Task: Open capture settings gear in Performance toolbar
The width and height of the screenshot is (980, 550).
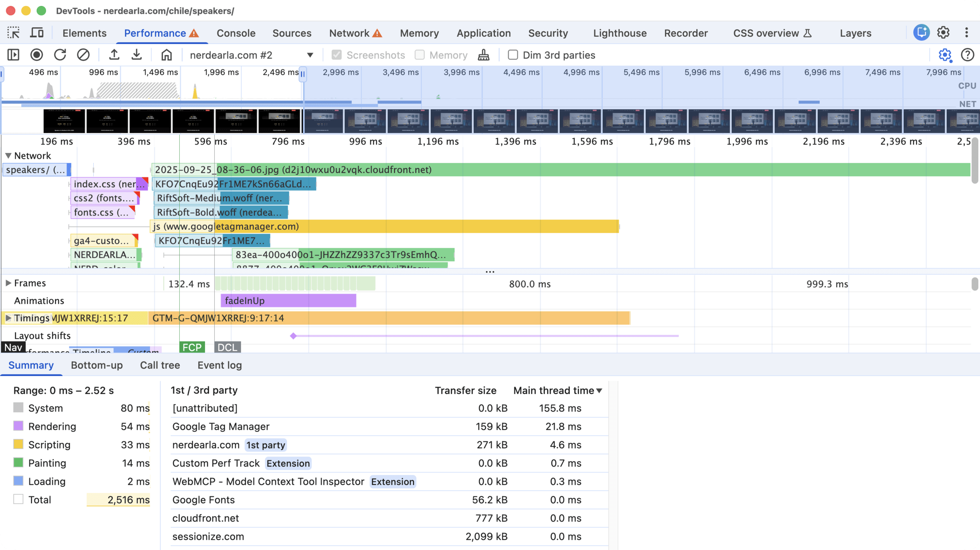Action: (x=945, y=55)
